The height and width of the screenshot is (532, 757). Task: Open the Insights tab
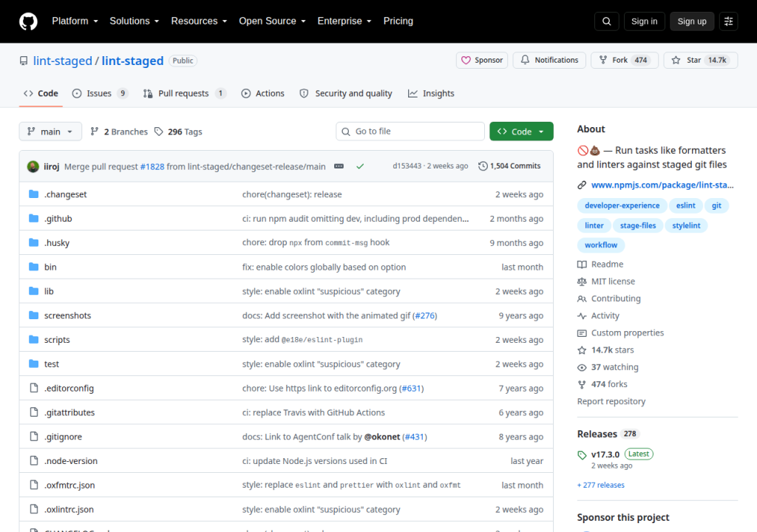coord(431,94)
